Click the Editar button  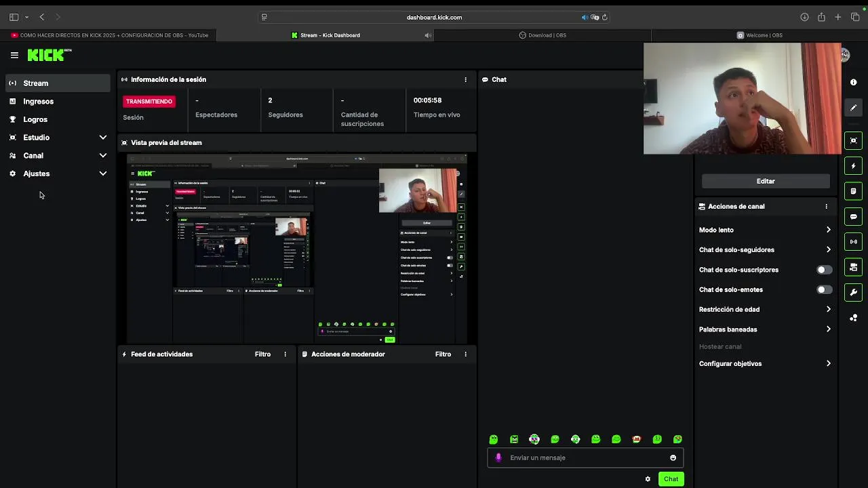766,181
